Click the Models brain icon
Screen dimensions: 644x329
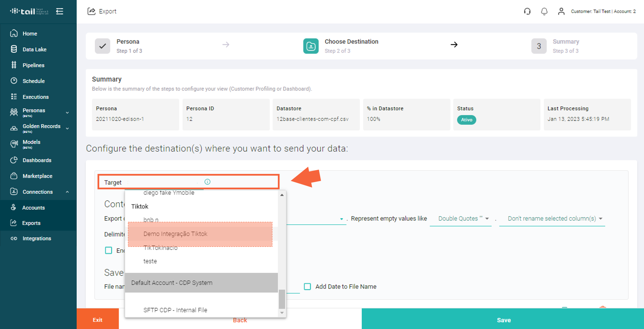click(14, 144)
